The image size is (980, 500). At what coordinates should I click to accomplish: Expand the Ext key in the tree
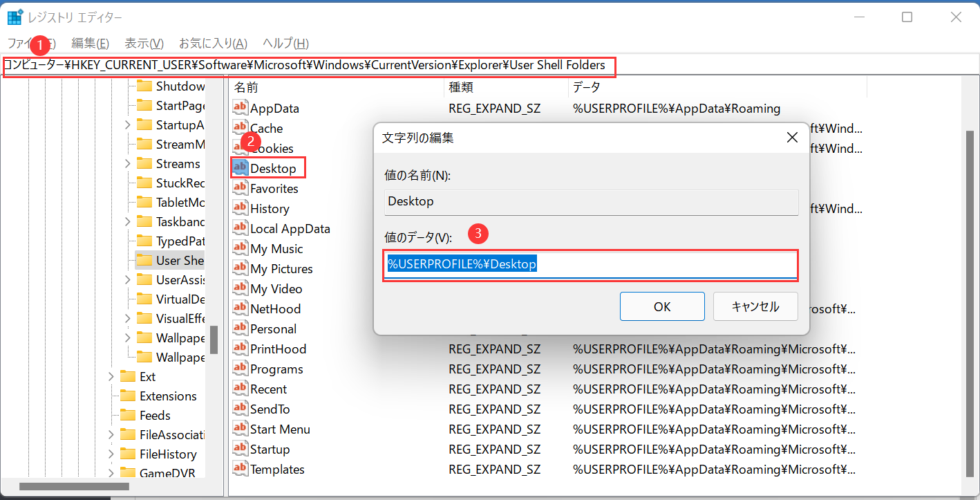111,377
